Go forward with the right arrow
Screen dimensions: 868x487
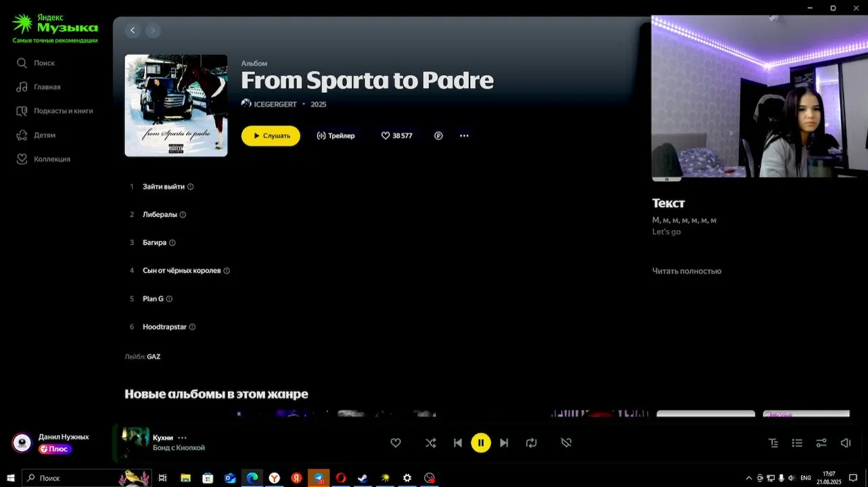pyautogui.click(x=153, y=30)
